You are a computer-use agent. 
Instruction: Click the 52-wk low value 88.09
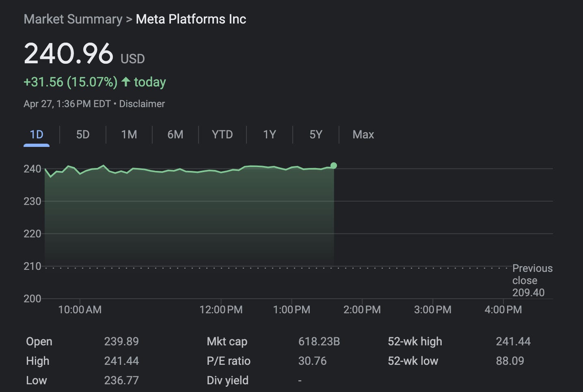tap(510, 361)
